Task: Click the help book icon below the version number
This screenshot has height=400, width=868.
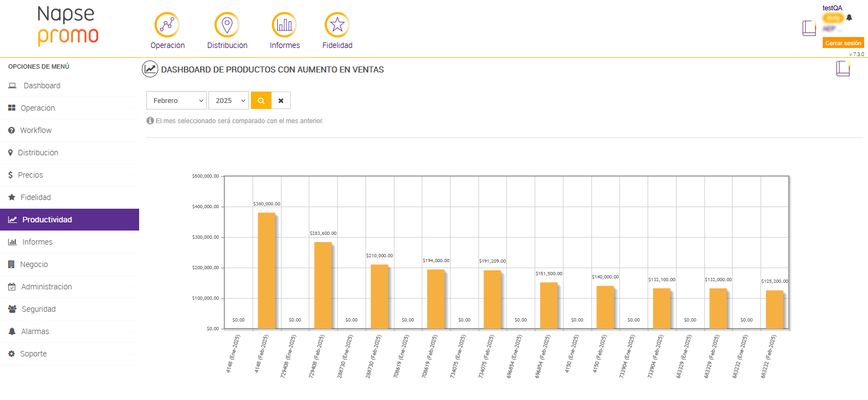Action: [x=843, y=69]
